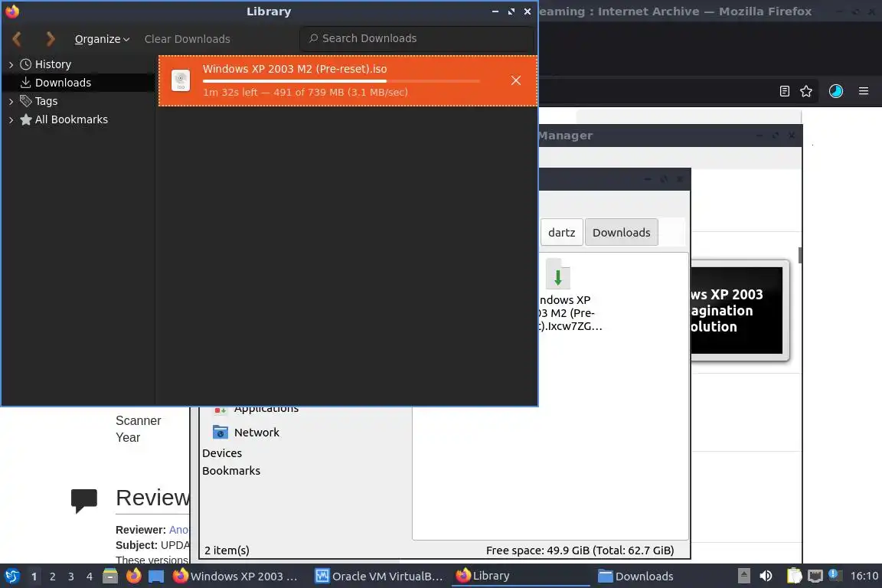
Task: Click the clock showing 16:10
Action: [864, 576]
